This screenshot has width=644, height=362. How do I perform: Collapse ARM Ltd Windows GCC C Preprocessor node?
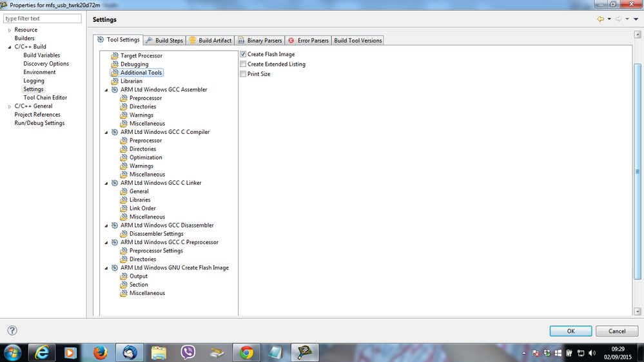click(106, 243)
